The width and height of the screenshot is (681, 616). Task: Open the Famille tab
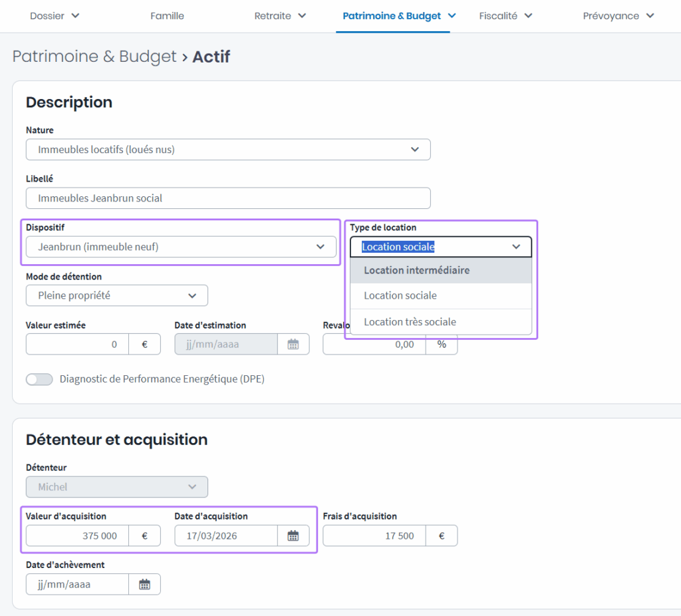click(167, 16)
